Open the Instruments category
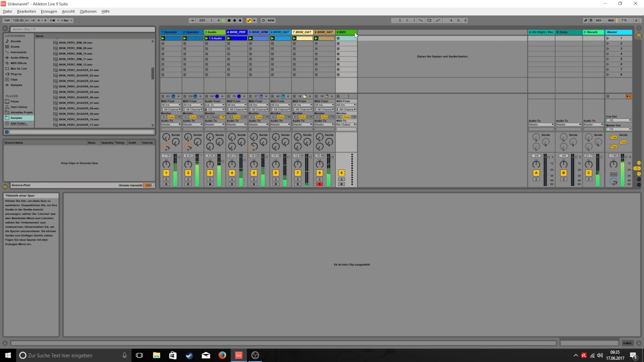 click(x=18, y=52)
